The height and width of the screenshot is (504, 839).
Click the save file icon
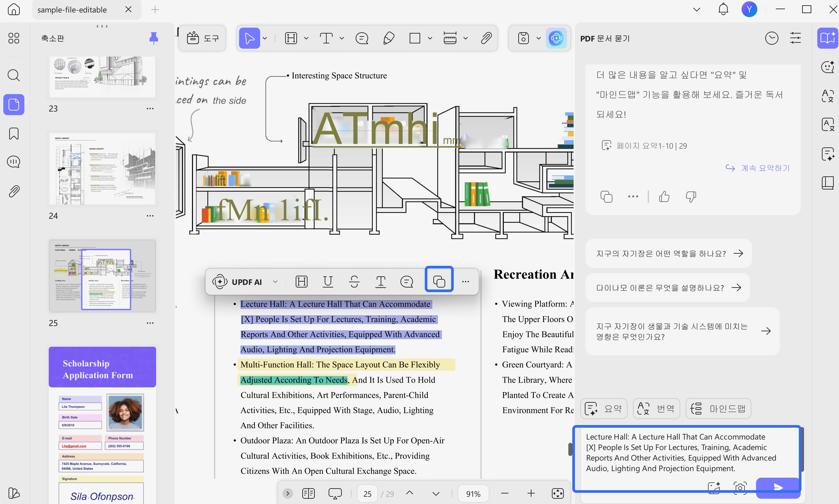524,38
